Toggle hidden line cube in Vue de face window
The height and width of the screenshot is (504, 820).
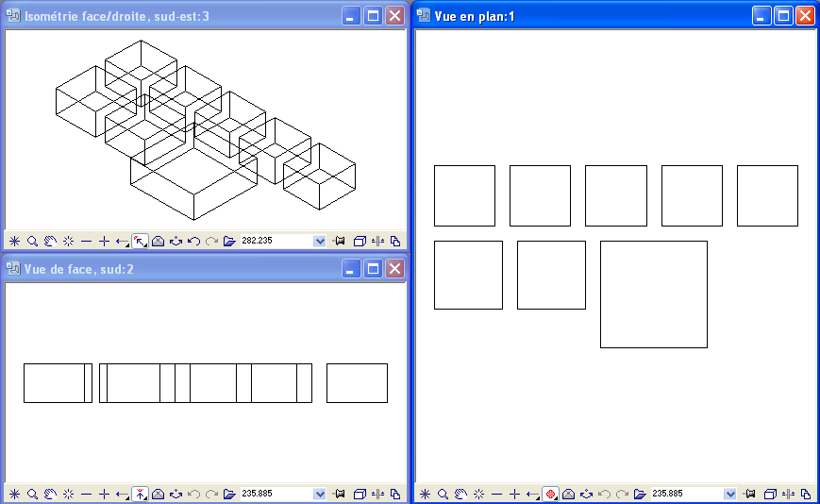(x=360, y=494)
